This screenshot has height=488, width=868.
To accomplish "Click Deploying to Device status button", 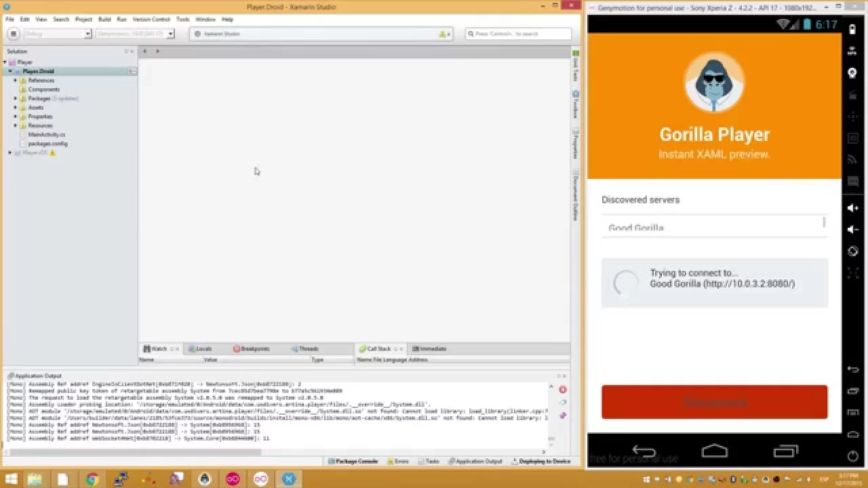I will 541,462.
